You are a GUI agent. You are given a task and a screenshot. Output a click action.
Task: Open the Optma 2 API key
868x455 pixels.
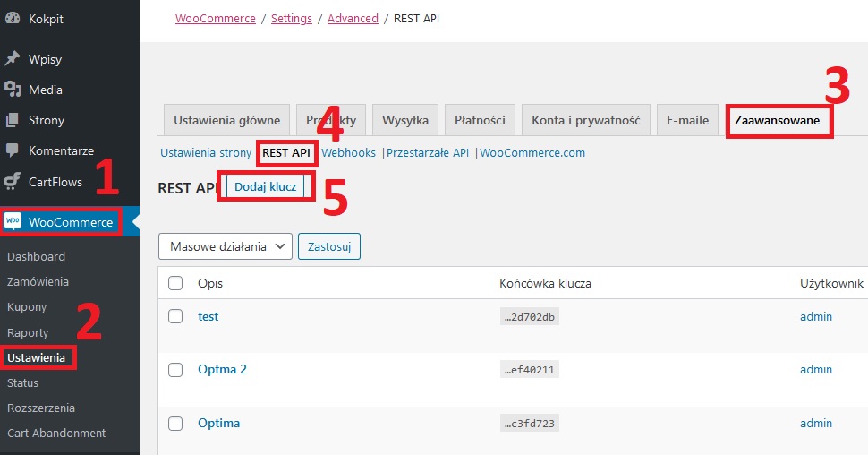point(222,369)
